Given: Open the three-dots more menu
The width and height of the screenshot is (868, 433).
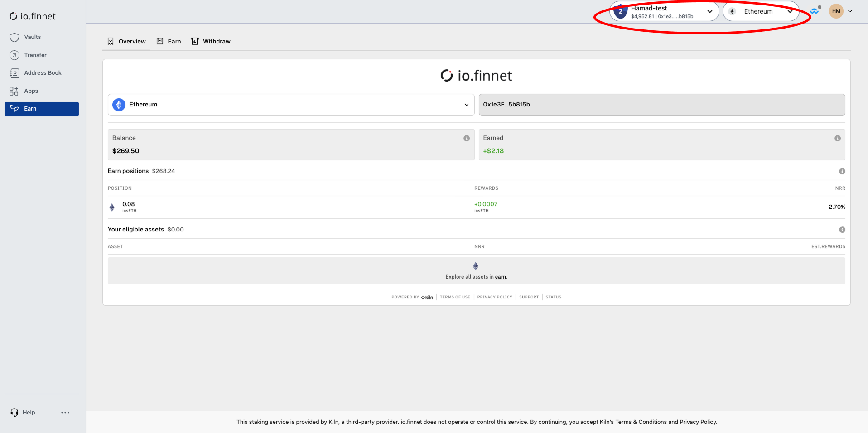Looking at the screenshot, I should [65, 413].
